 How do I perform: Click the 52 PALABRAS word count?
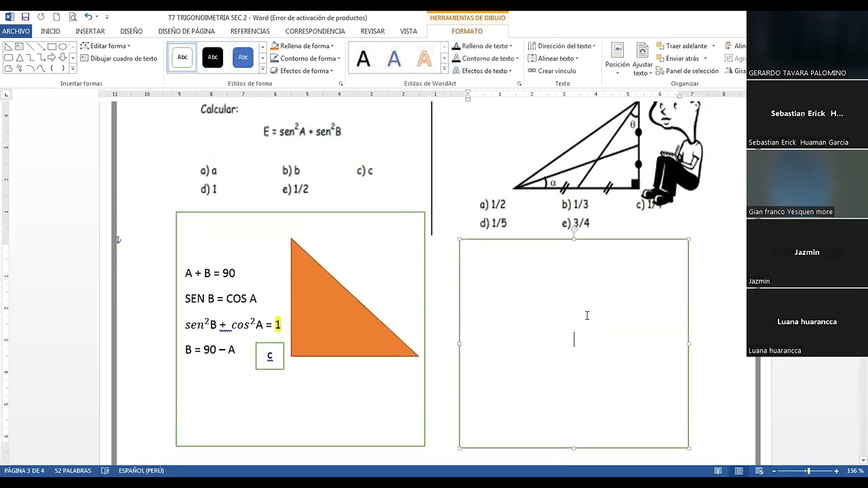(x=73, y=470)
